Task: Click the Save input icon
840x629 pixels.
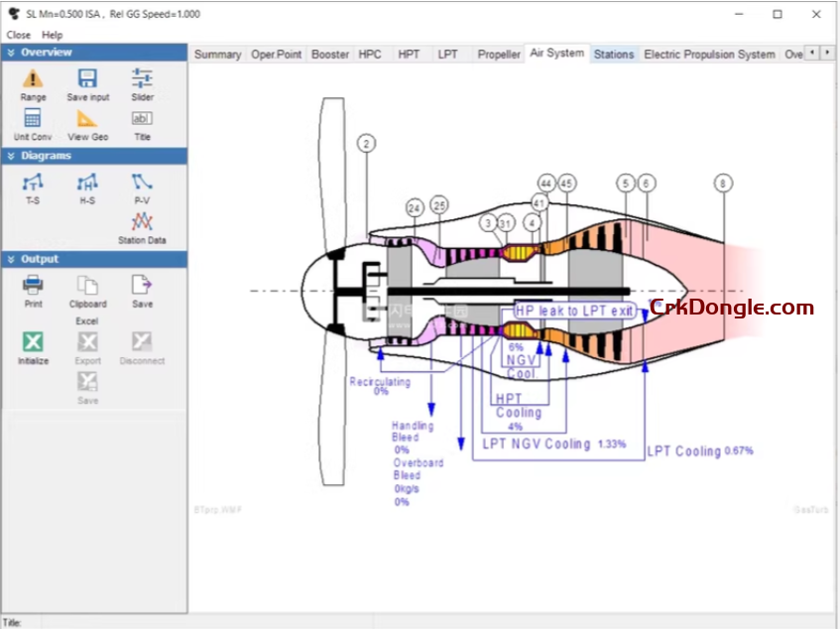Action: click(87, 80)
